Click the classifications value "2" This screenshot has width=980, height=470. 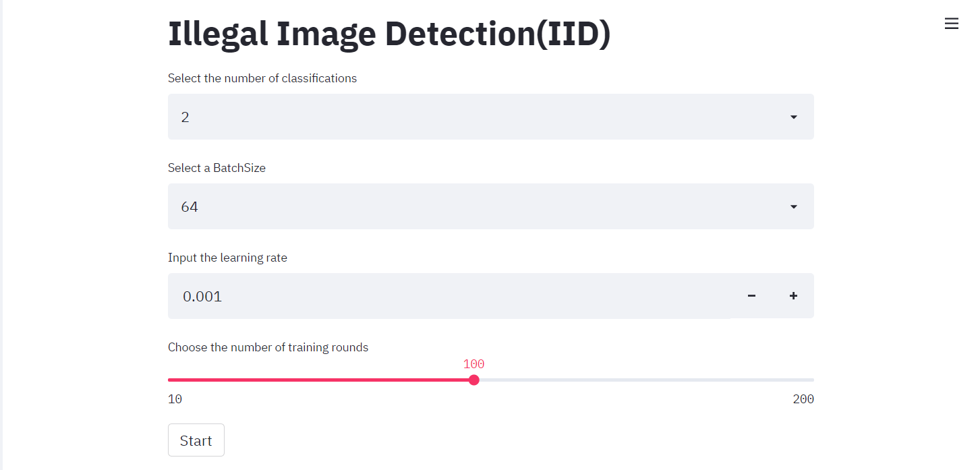click(x=185, y=117)
